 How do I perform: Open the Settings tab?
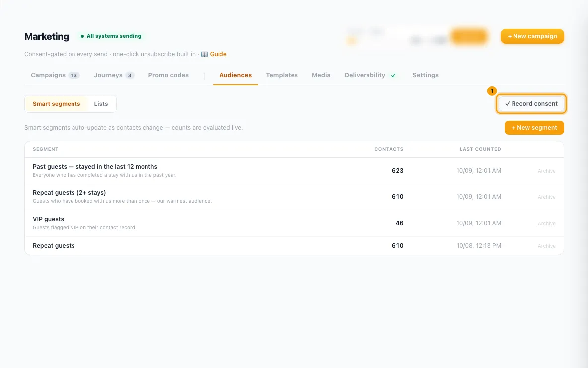pos(425,75)
